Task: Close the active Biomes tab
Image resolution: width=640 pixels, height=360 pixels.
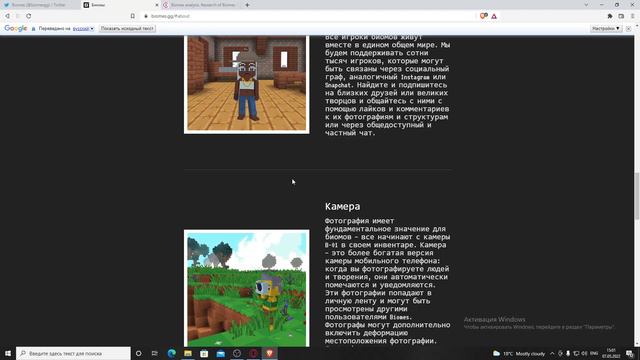Action: pos(157,5)
